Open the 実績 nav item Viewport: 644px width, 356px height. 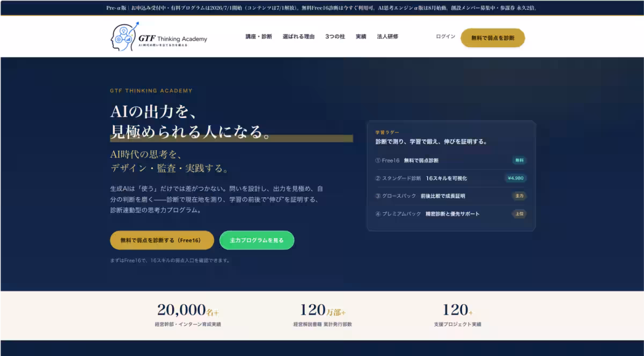click(361, 36)
